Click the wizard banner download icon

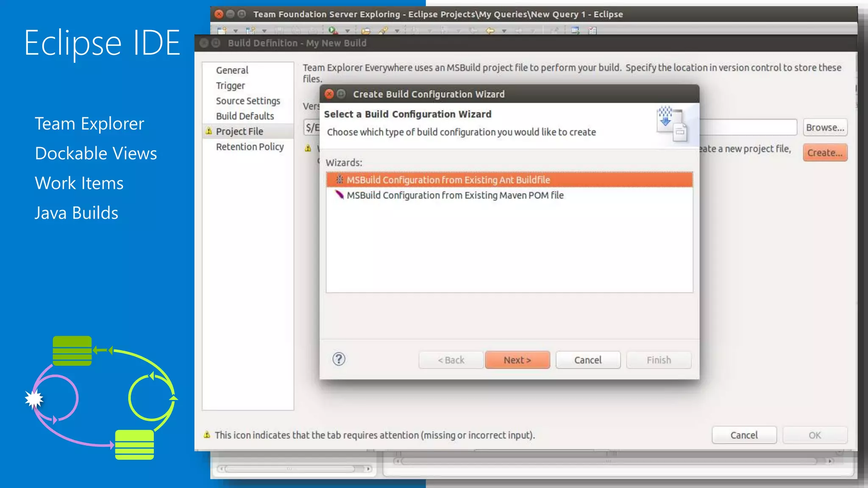[x=672, y=124]
